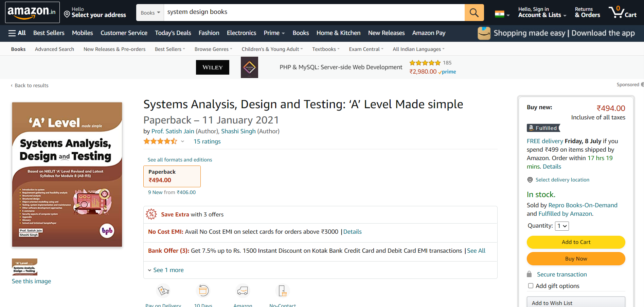Open Returns & Orders

587,12
